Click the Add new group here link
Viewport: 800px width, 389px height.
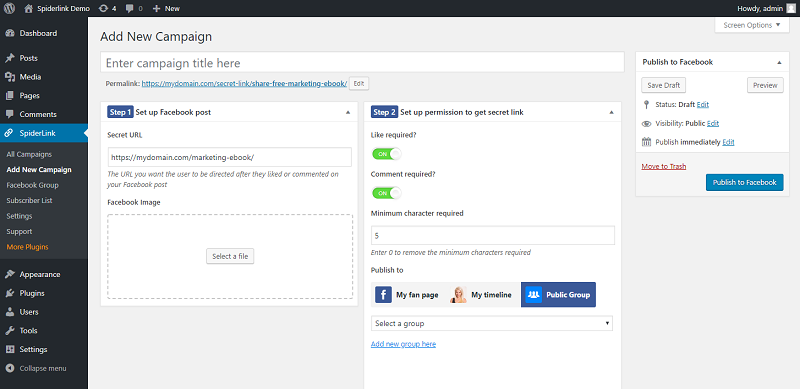coord(403,344)
